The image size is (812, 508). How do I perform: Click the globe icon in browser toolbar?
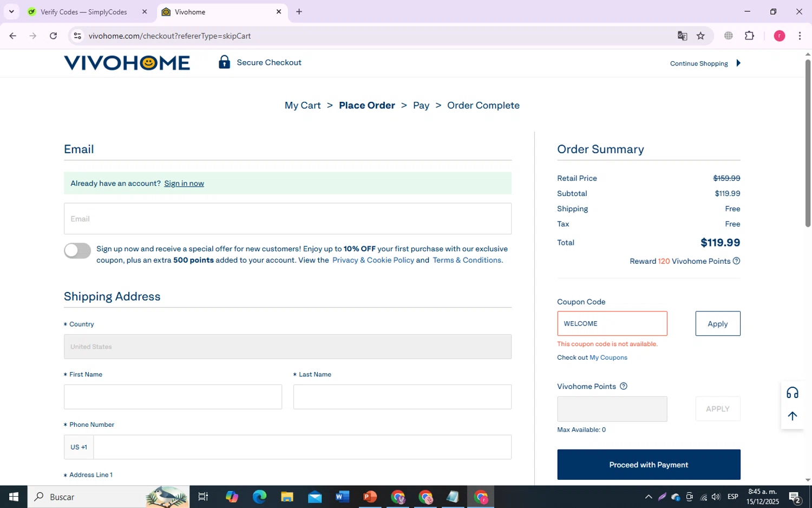point(729,36)
